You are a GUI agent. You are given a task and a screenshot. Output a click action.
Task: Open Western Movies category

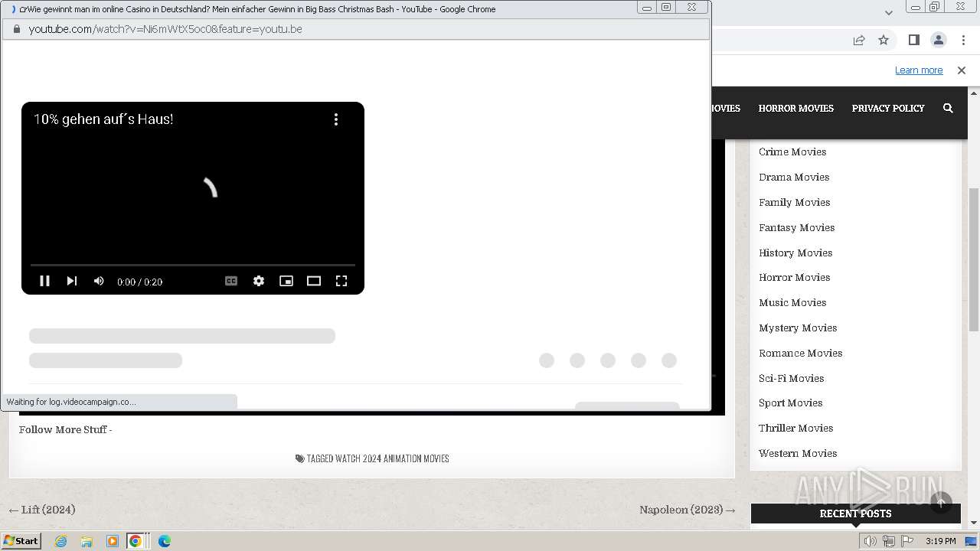798,453
